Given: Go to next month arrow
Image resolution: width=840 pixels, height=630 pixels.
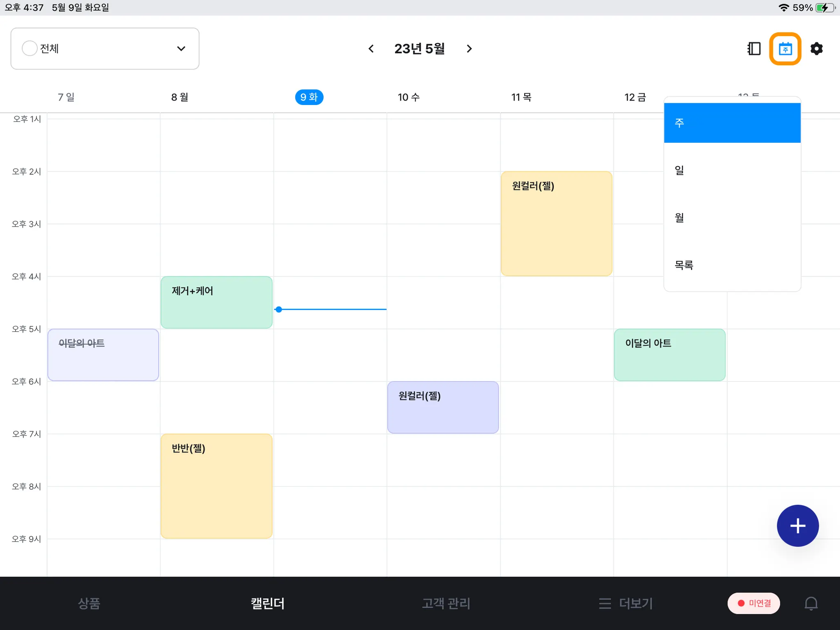Looking at the screenshot, I should [x=469, y=49].
